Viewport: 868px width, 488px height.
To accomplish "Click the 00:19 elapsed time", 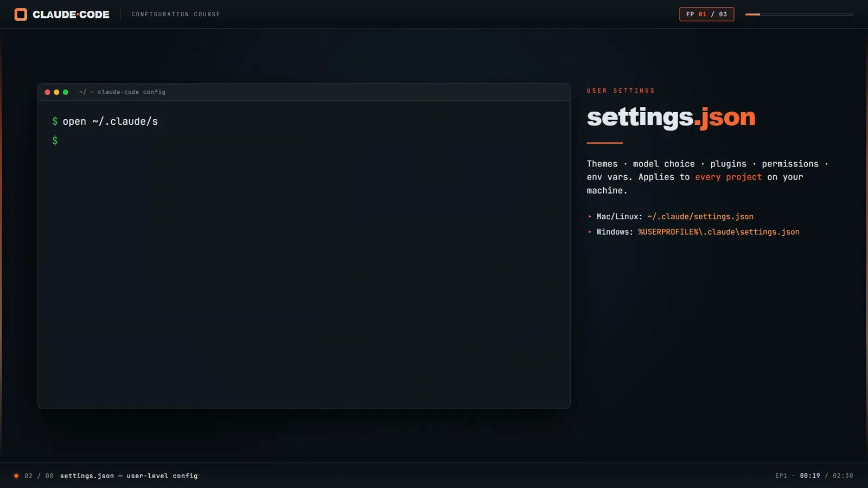I will pyautogui.click(x=809, y=476).
